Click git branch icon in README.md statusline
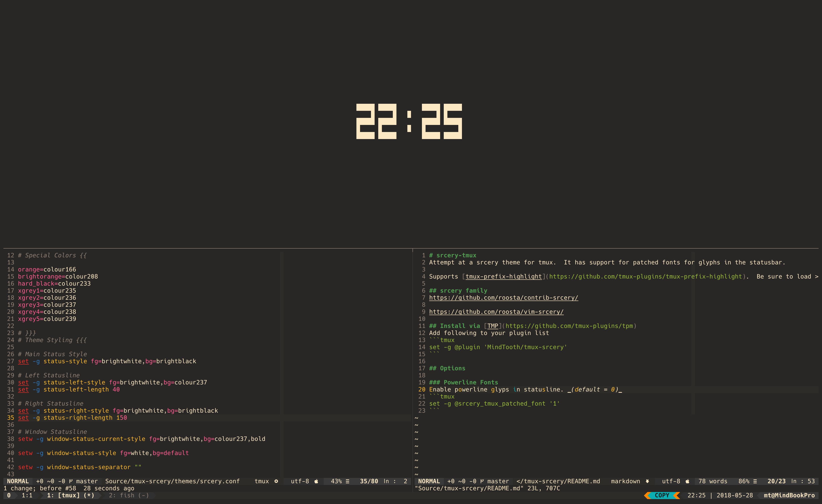 tap(482, 481)
